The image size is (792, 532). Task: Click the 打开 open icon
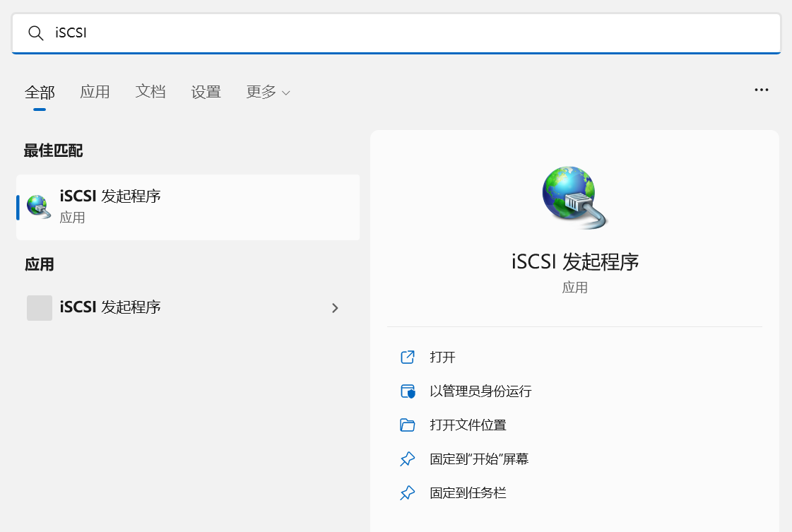[408, 357]
